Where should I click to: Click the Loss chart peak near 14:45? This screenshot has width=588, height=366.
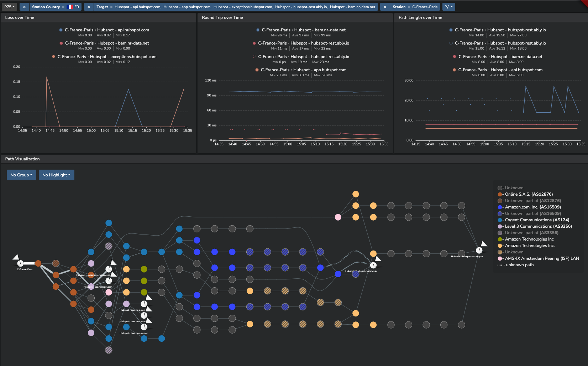[47, 77]
